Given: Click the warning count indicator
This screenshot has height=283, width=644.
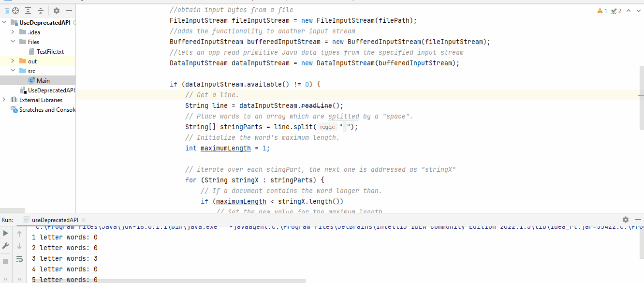Looking at the screenshot, I should (602, 11).
